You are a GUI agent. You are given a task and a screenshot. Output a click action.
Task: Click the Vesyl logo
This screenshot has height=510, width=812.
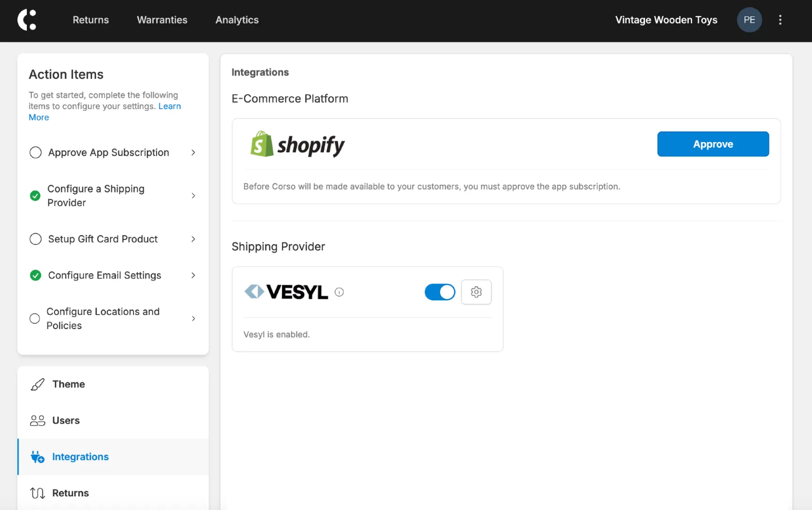click(x=286, y=292)
